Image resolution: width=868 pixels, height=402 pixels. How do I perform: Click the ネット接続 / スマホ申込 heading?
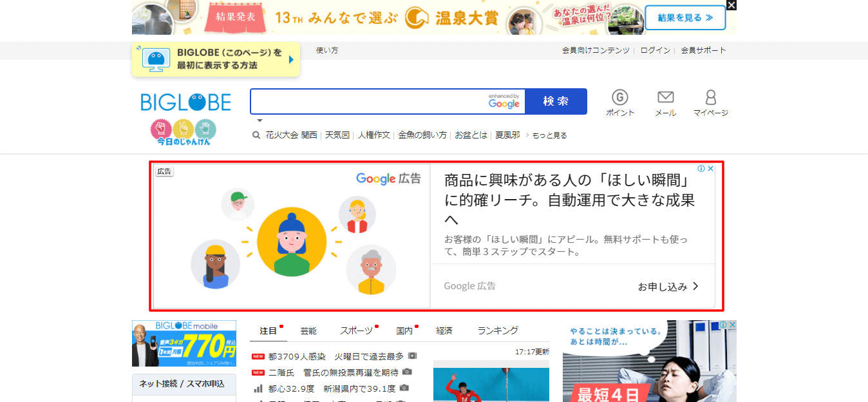tap(182, 384)
